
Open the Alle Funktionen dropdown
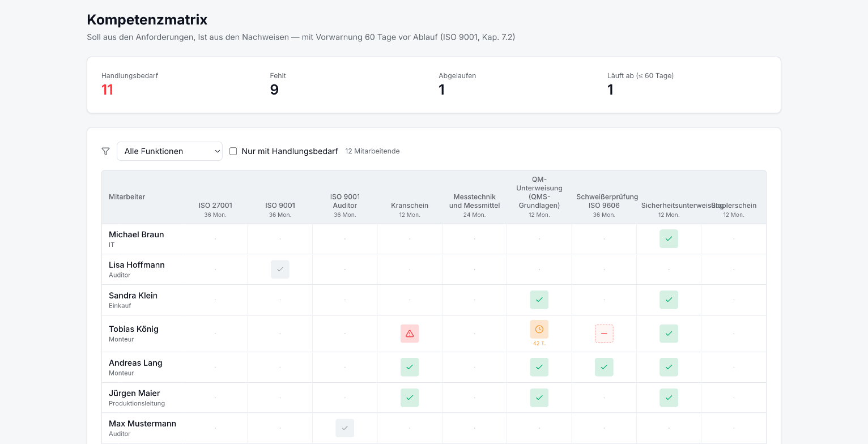pyautogui.click(x=169, y=151)
